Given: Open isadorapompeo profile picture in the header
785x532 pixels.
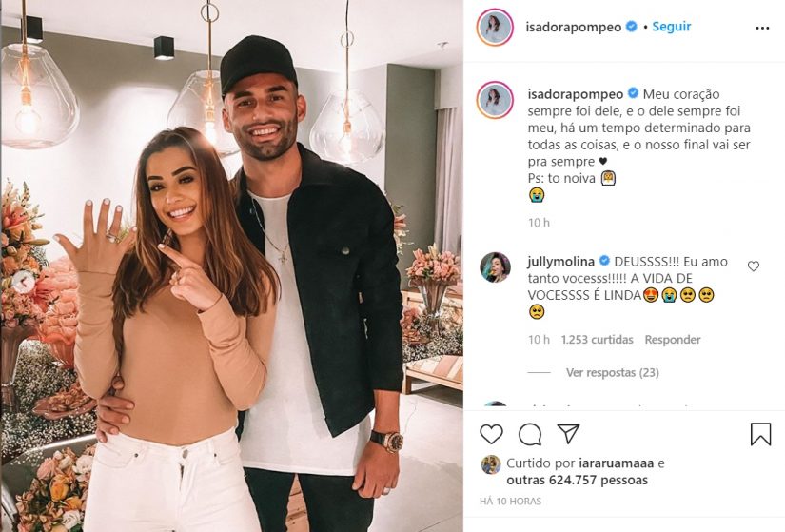Looking at the screenshot, I should (x=495, y=27).
